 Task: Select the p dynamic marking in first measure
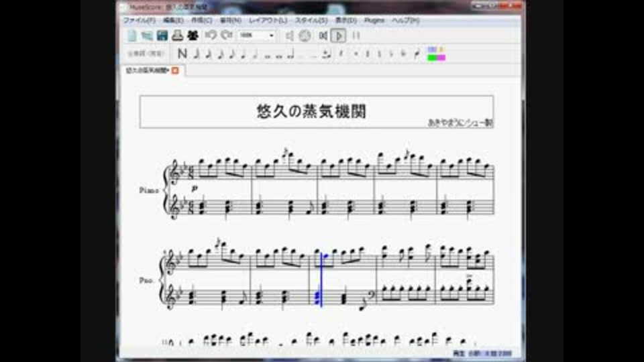coord(195,188)
